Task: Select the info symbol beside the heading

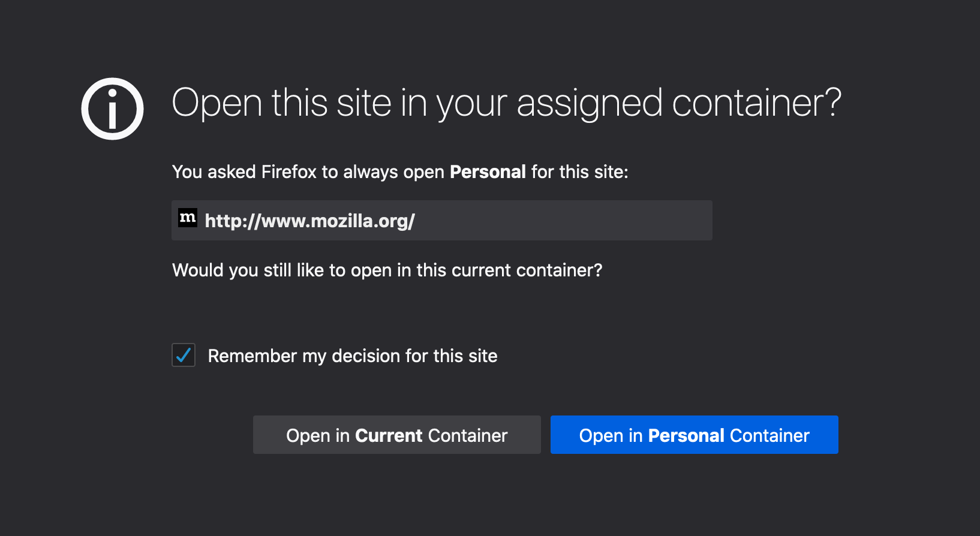Action: tap(112, 109)
